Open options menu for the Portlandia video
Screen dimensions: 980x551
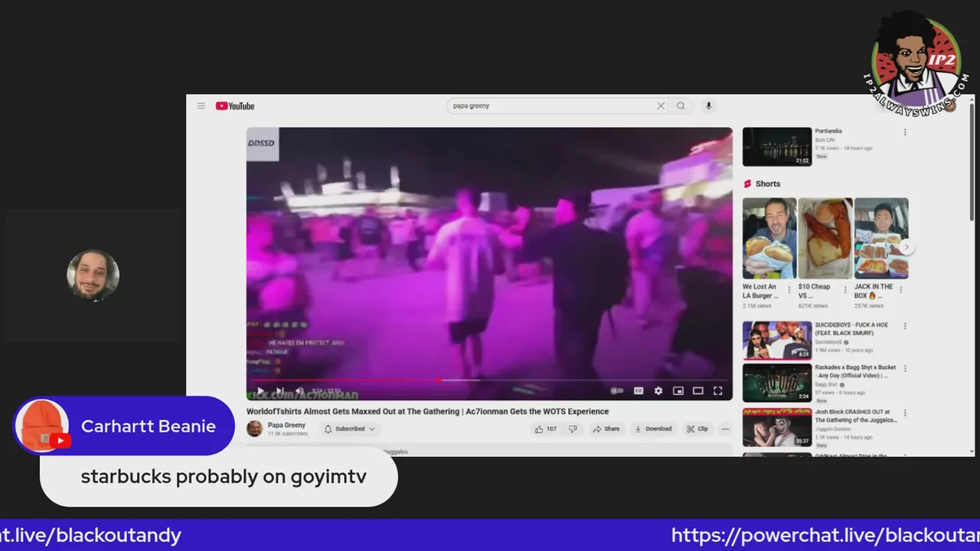pyautogui.click(x=905, y=132)
